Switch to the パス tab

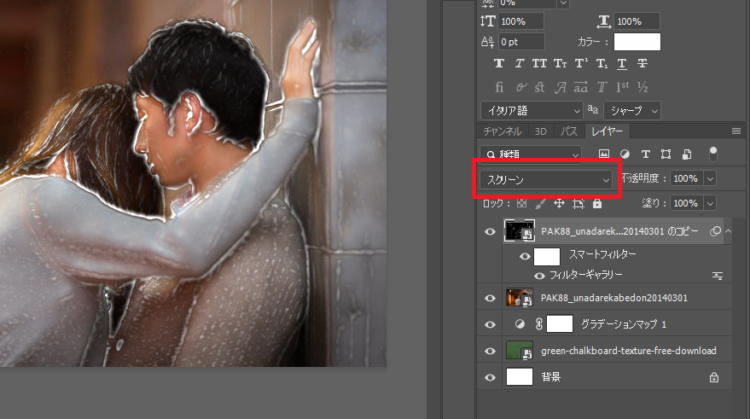coord(569,131)
